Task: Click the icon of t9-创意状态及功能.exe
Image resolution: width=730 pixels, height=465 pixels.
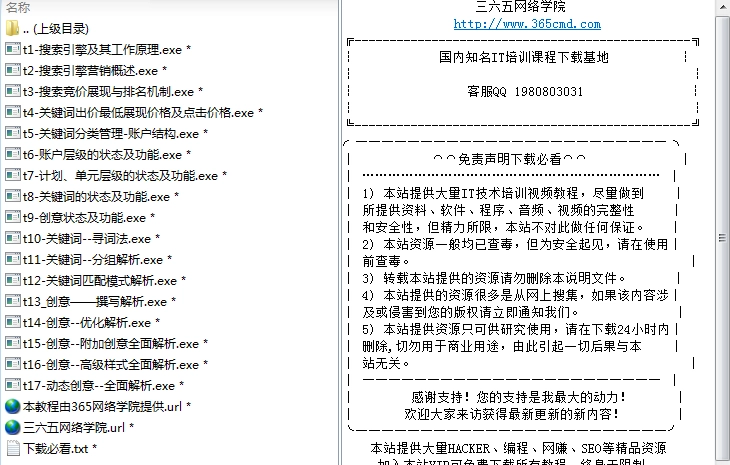Action: pos(13,217)
